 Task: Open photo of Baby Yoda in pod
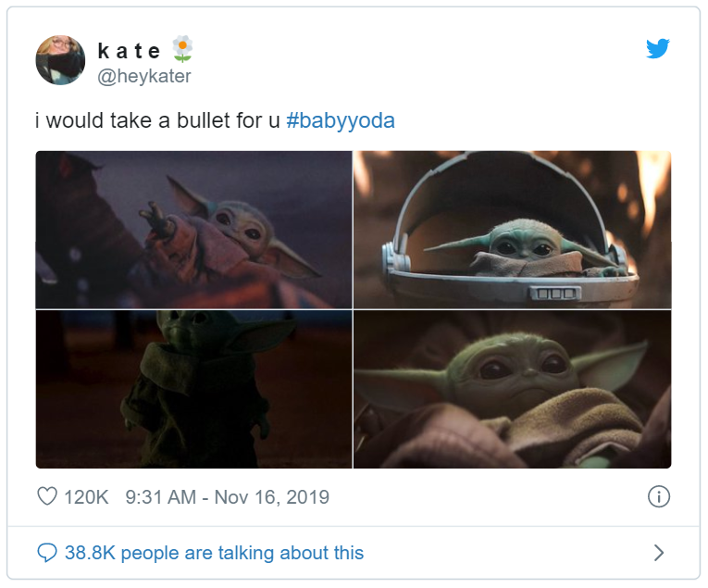[x=512, y=229]
